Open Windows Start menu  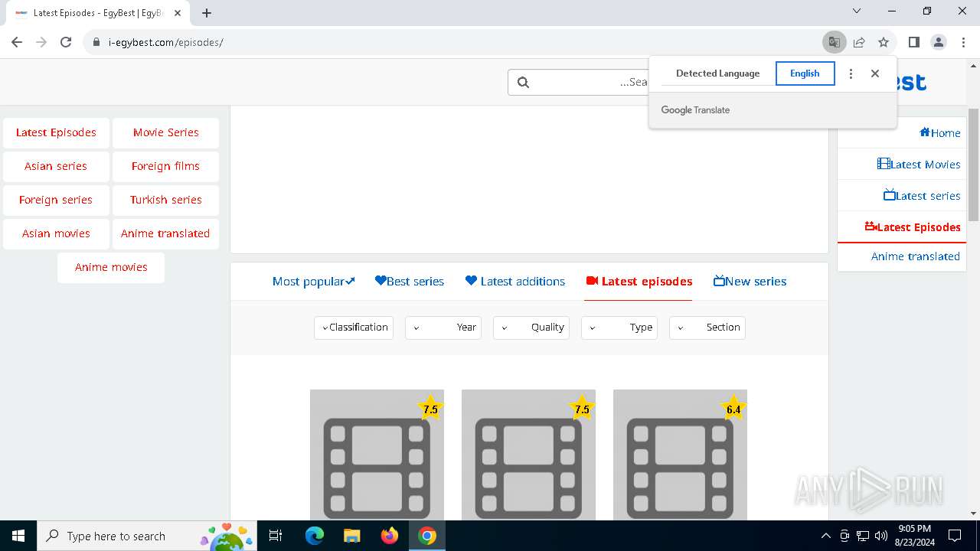pos(18,536)
